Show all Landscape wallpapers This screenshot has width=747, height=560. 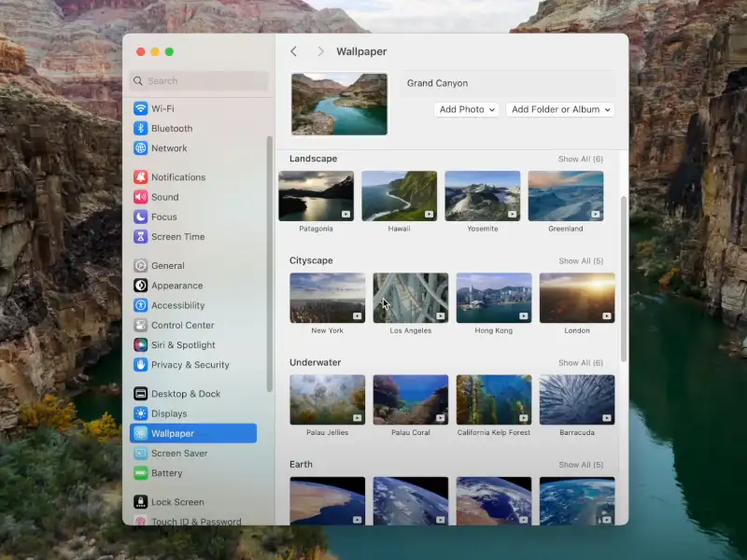581,159
